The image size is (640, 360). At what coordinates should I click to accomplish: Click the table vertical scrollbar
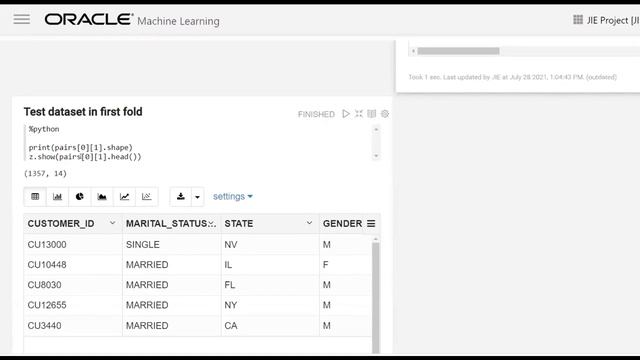(x=376, y=297)
